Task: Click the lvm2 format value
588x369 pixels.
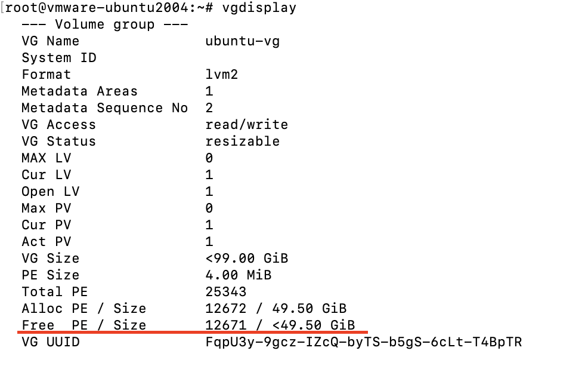Action: coord(222,75)
